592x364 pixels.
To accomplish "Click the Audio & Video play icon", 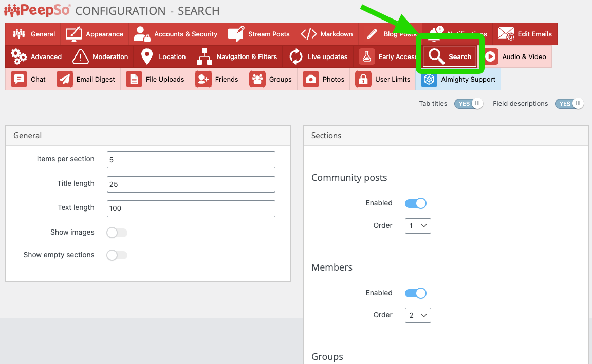I will 491,56.
